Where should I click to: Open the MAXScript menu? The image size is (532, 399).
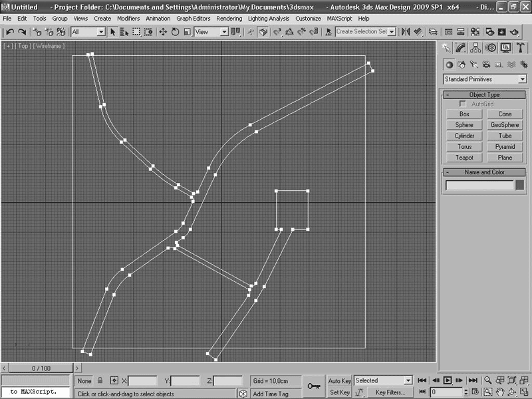click(x=340, y=19)
